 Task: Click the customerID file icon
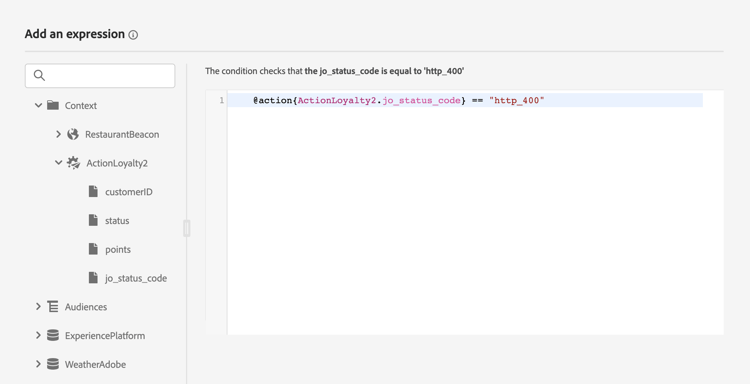click(93, 191)
